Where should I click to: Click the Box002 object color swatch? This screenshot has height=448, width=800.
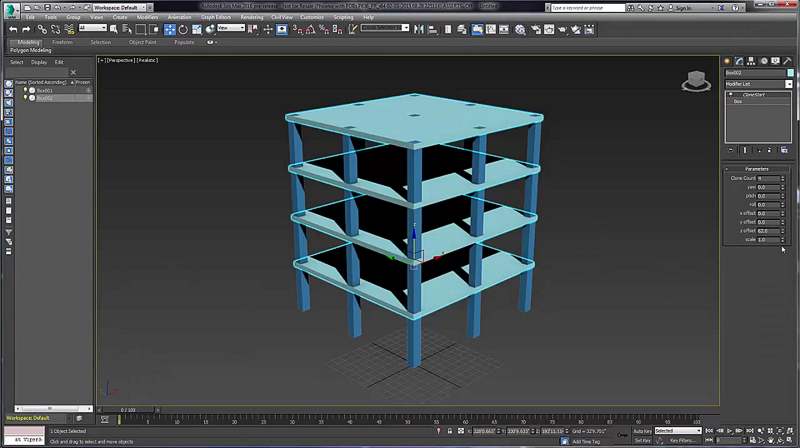789,73
